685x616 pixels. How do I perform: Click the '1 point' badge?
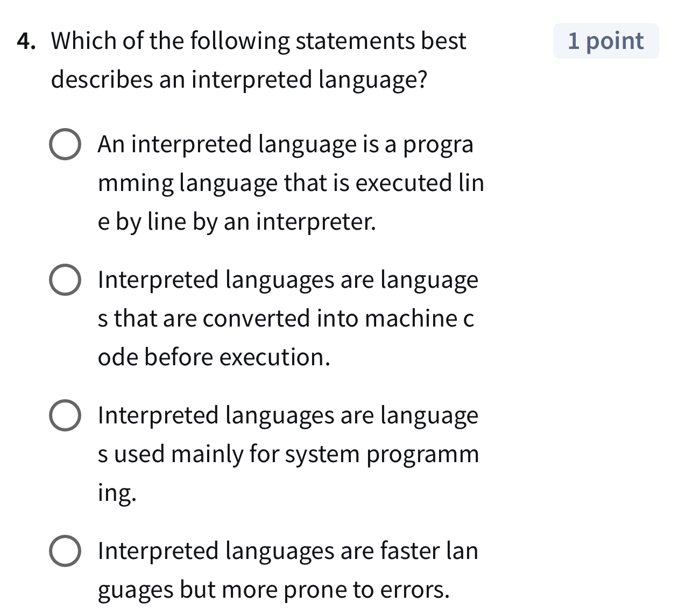coord(605,41)
